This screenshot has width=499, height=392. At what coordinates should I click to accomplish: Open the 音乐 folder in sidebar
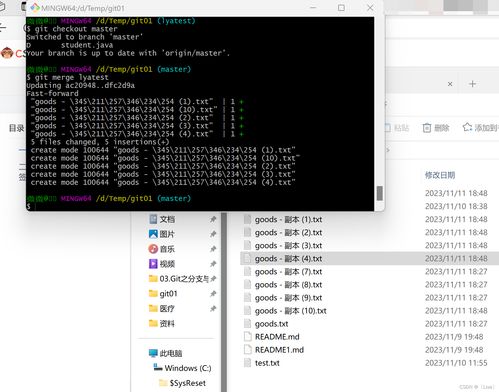point(162,249)
